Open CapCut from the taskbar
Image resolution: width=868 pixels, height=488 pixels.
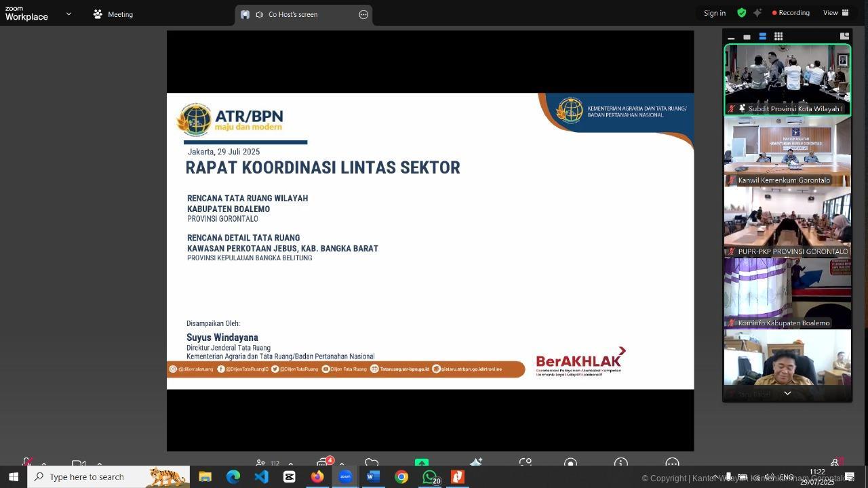point(290,477)
